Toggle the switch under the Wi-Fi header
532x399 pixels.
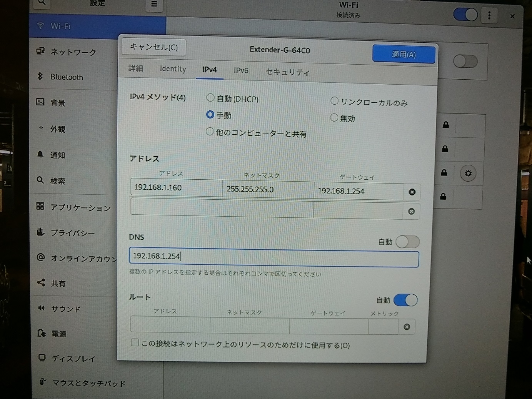pyautogui.click(x=465, y=61)
